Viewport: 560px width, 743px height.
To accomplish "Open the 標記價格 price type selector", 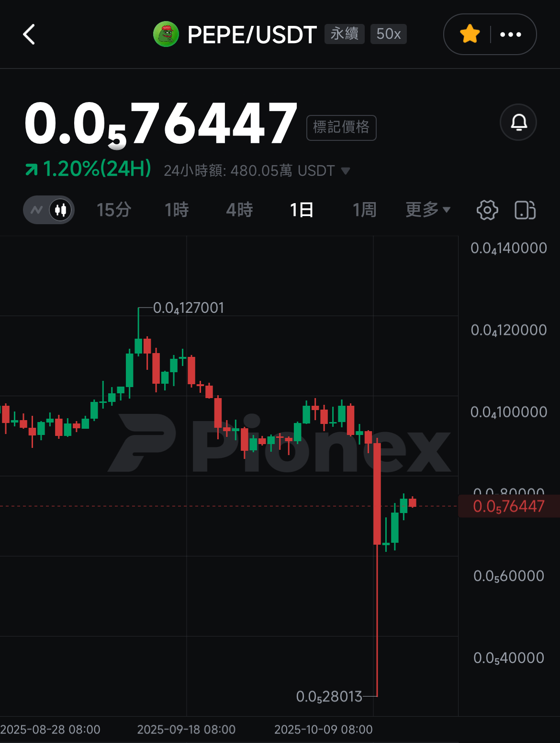I will (341, 127).
